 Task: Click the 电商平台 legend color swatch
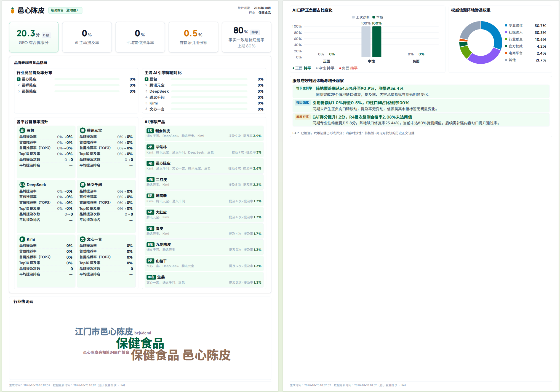506,53
